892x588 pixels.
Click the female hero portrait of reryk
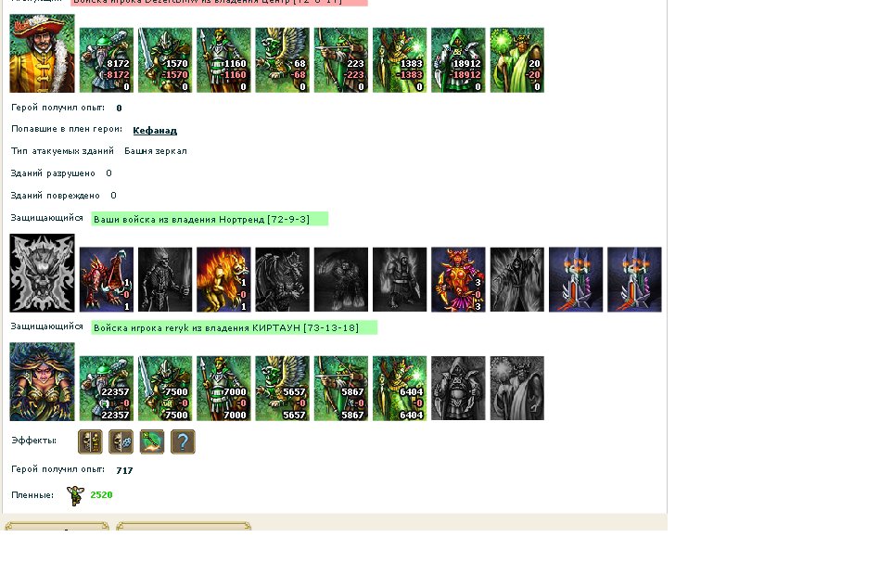tap(42, 382)
